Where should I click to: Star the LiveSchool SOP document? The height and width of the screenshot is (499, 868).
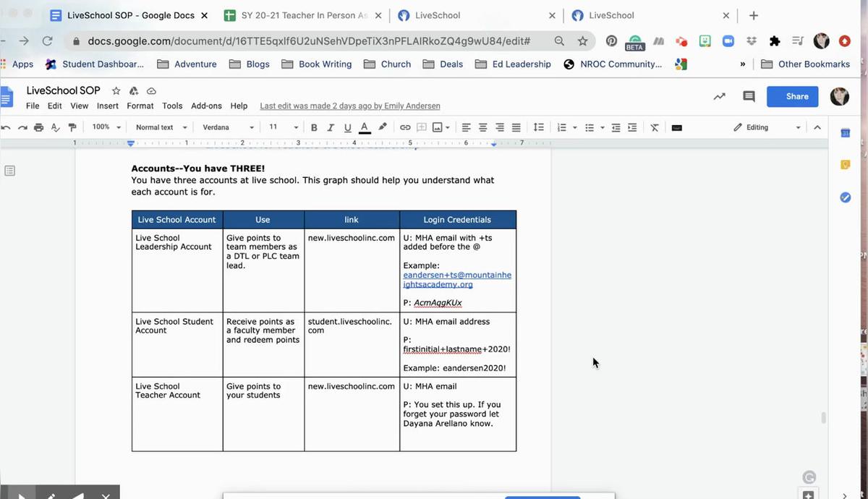tap(116, 91)
